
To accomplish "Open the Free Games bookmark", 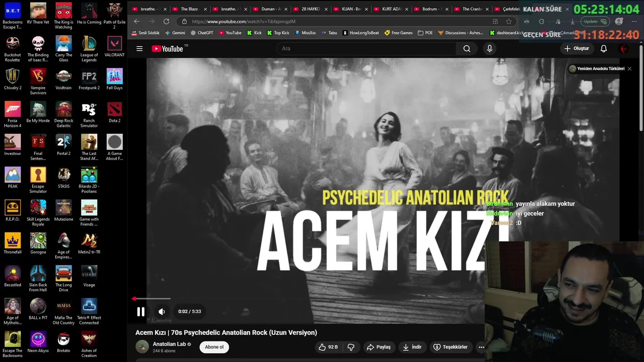I will [x=398, y=33].
